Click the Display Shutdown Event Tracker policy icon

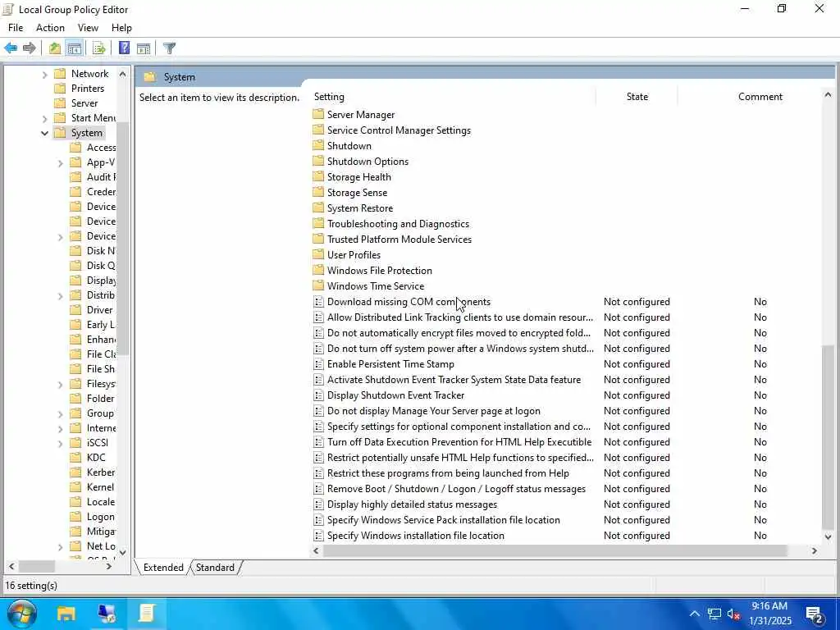pyautogui.click(x=318, y=395)
